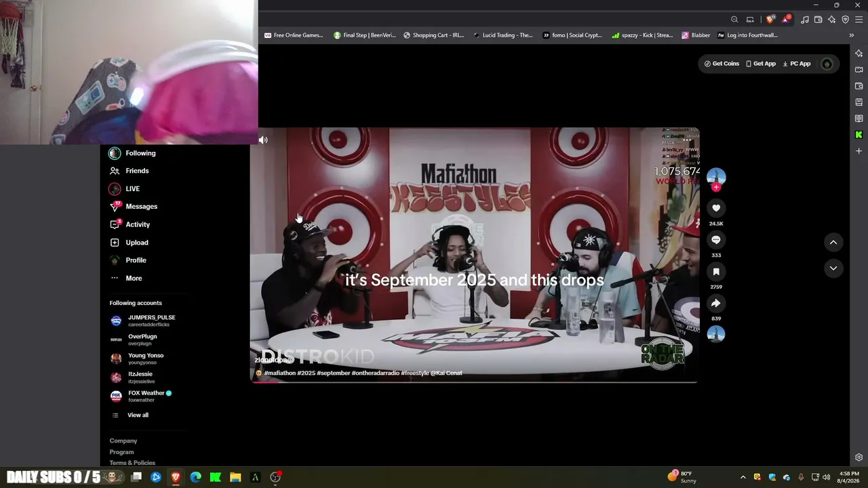The image size is (868, 488).
Task: Expand the Terms & Policies footer section
Action: point(132,463)
